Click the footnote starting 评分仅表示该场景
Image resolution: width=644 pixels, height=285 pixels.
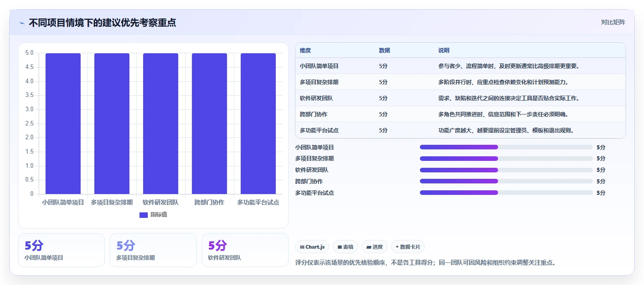(x=426, y=263)
